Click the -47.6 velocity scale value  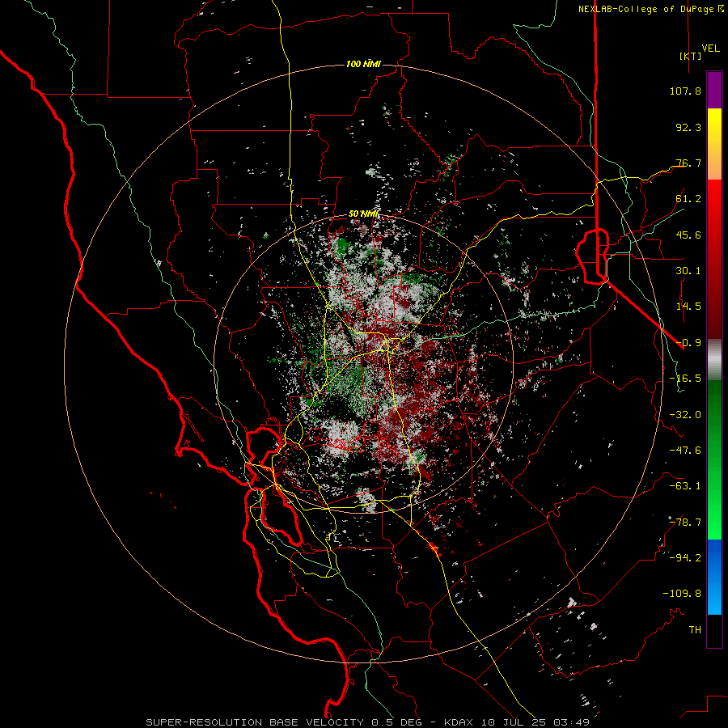[685, 451]
